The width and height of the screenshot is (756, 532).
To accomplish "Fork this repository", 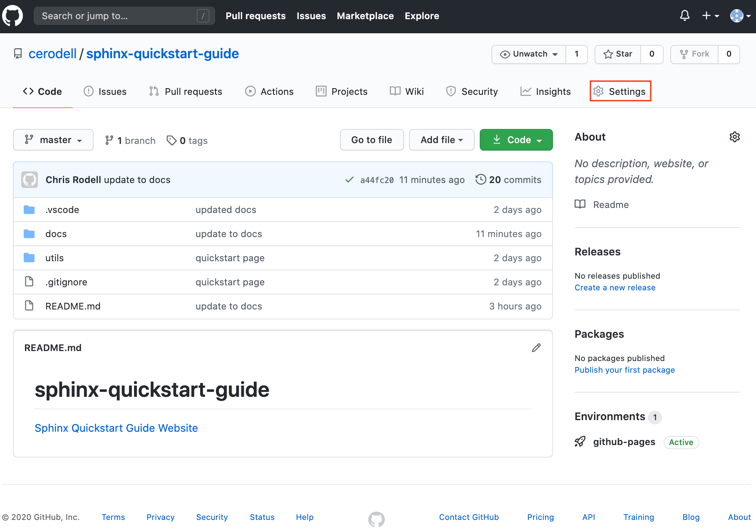I will point(694,54).
